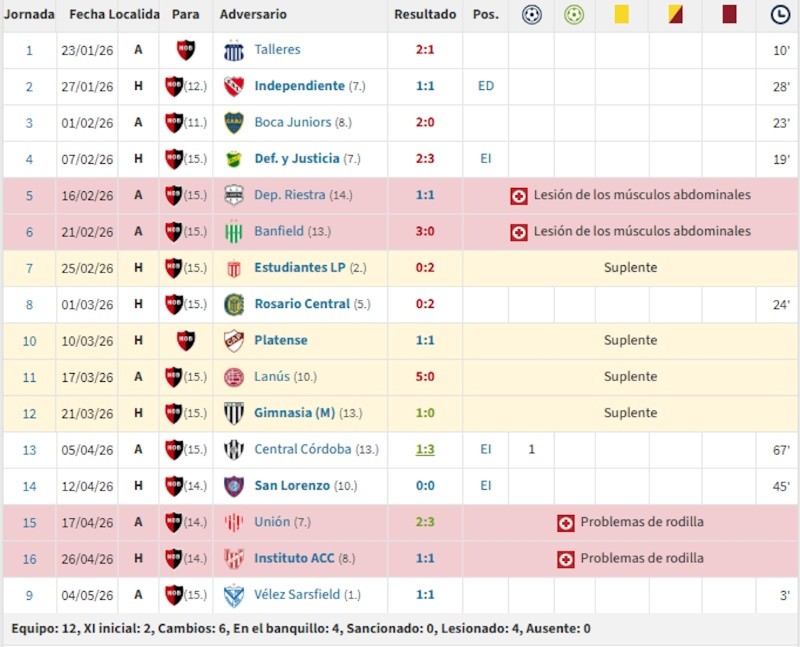Click the Talleres club crest icon

point(234,50)
